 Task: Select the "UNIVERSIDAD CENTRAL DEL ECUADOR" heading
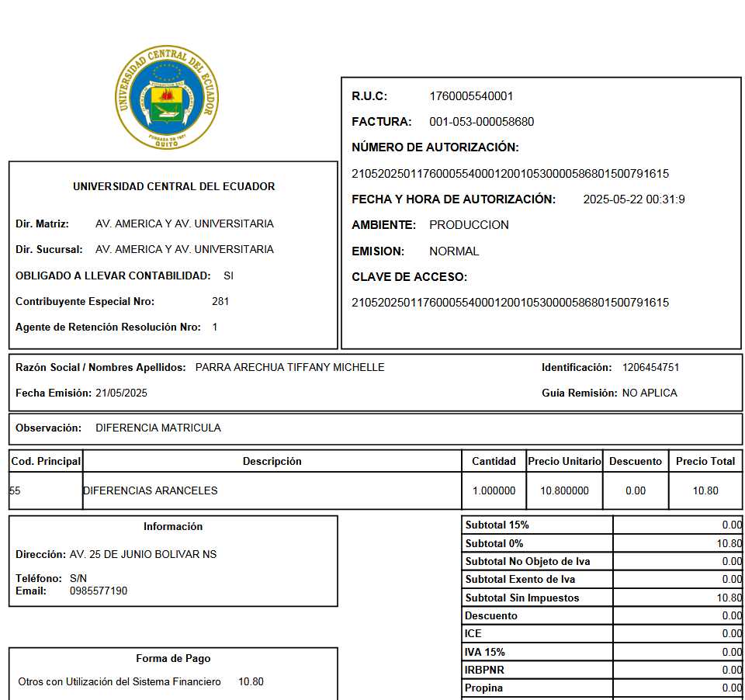coord(174,186)
